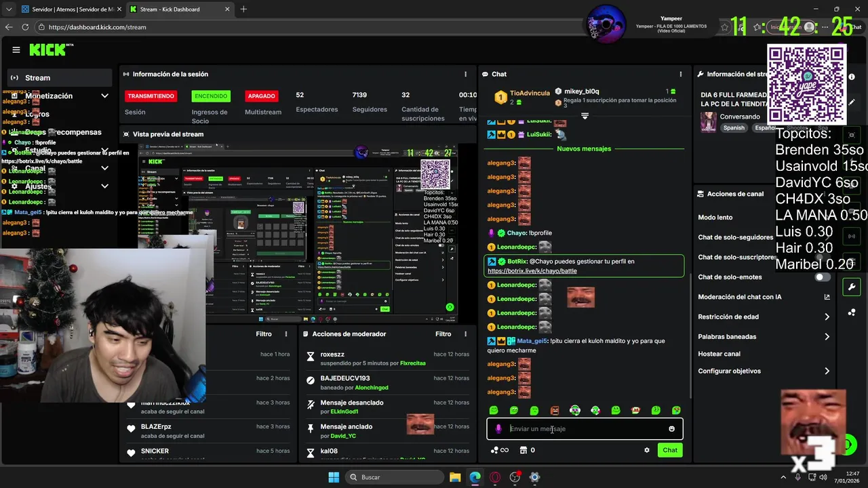The height and width of the screenshot is (488, 868).
Task: Open chat settings gear icon
Action: (647, 450)
